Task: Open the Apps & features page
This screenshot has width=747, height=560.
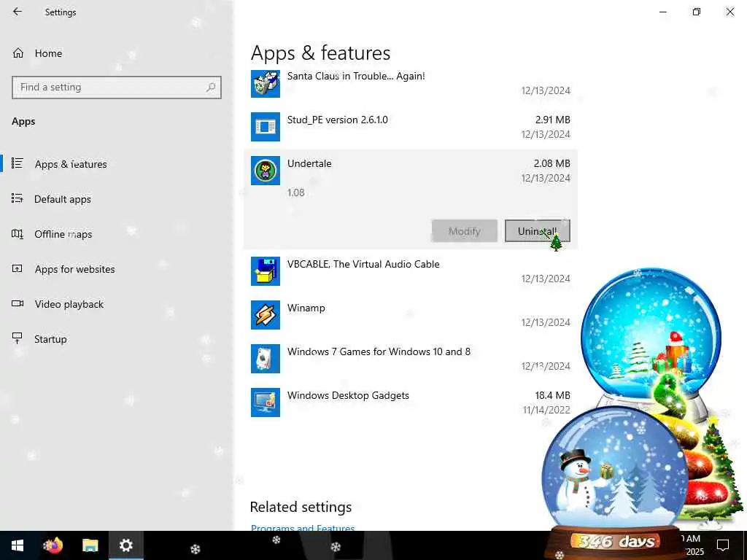Action: pyautogui.click(x=71, y=164)
